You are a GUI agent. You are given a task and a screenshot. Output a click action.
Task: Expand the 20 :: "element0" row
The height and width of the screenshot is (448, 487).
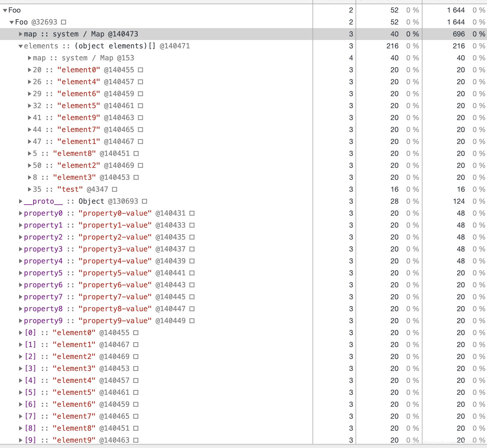coord(30,70)
